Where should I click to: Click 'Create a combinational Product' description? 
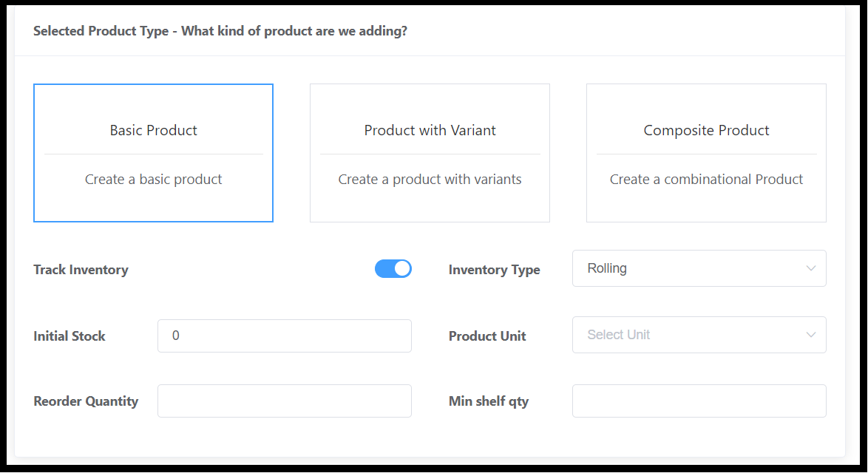click(705, 179)
